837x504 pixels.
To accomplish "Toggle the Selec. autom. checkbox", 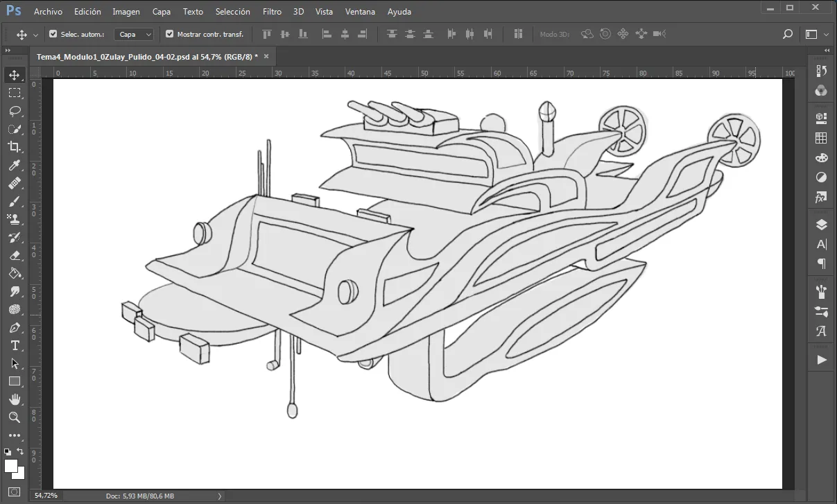I will [53, 34].
